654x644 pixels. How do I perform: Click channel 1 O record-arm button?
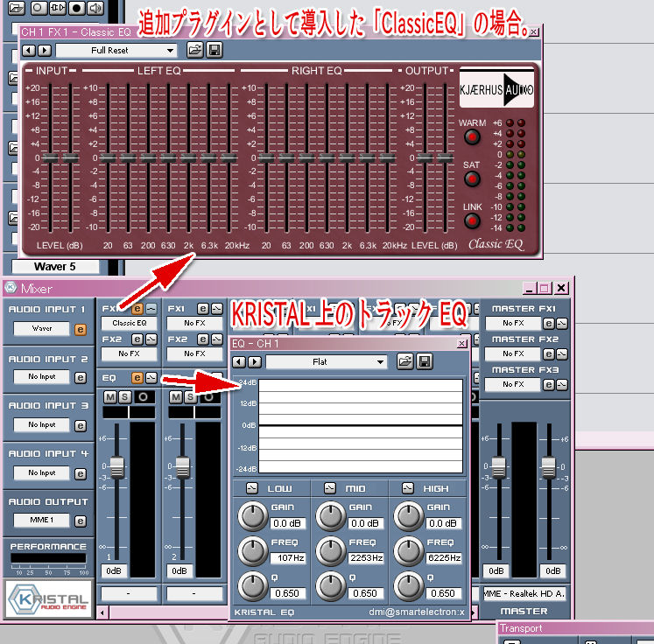(x=143, y=397)
